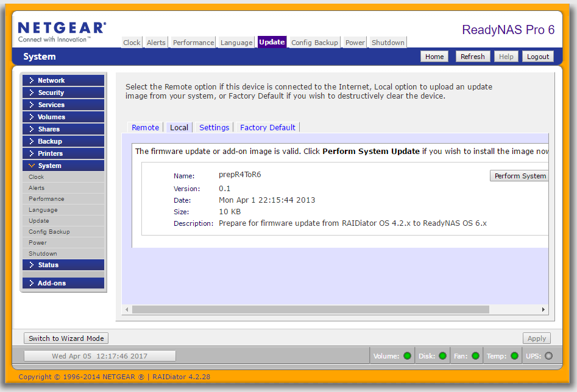Expand the Volumes sidebar section
The image size is (577, 392).
tap(63, 117)
